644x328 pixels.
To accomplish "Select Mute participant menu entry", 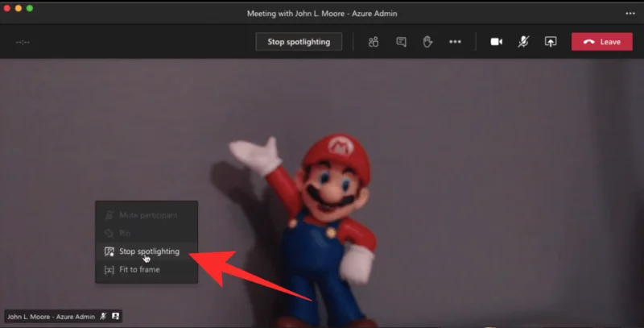I will click(x=147, y=215).
